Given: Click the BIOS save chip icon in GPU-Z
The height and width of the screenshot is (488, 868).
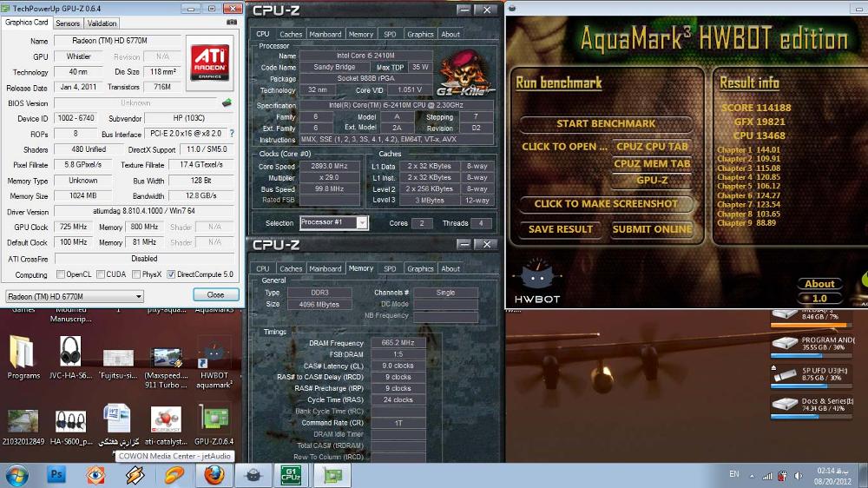Looking at the screenshot, I should click(x=227, y=103).
